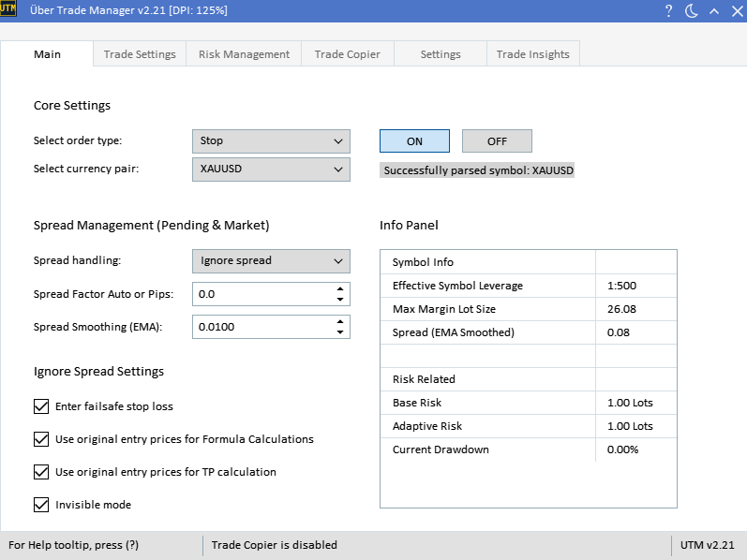Decrease Spread Factor value with down arrow
Screen dimensions: 747x560
[x=339, y=300]
